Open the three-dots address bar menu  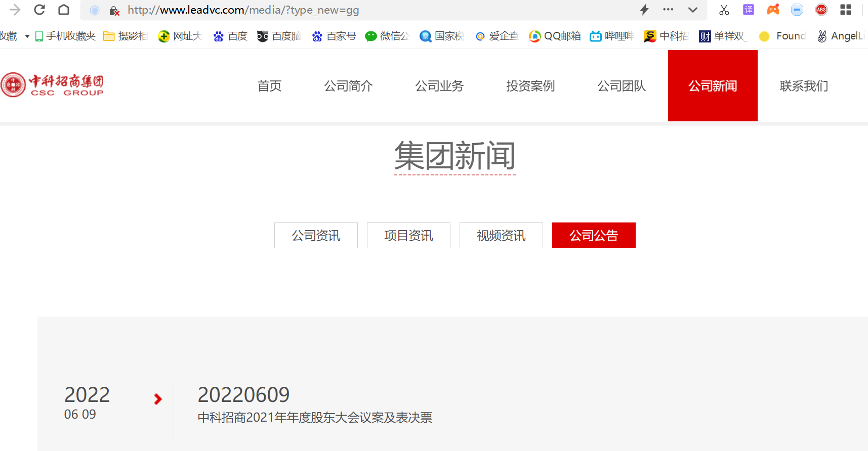click(x=668, y=10)
